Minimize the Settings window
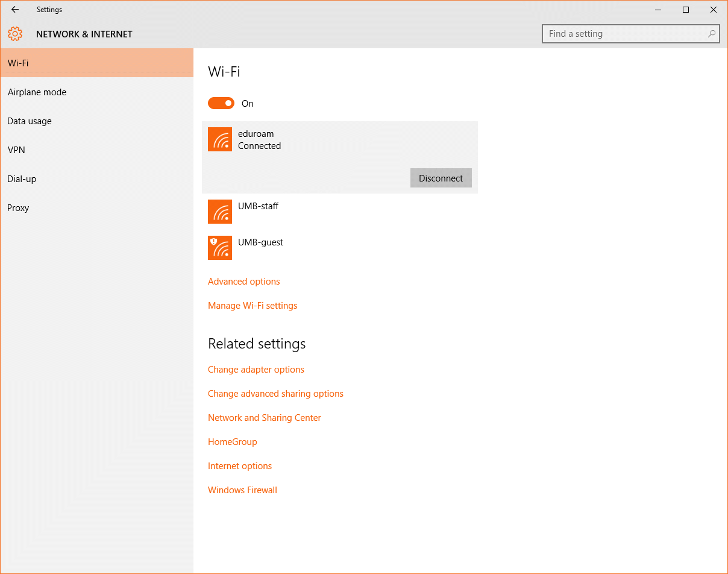This screenshot has width=728, height=574. [x=658, y=10]
